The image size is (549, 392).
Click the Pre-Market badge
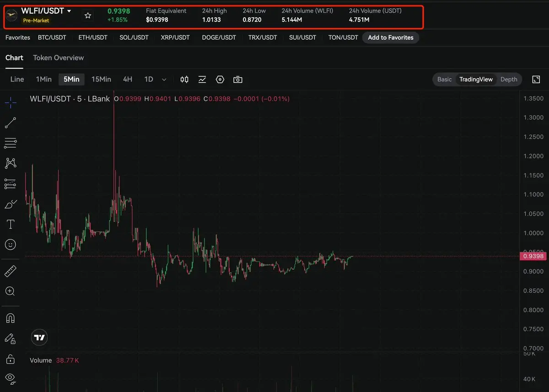pos(36,21)
